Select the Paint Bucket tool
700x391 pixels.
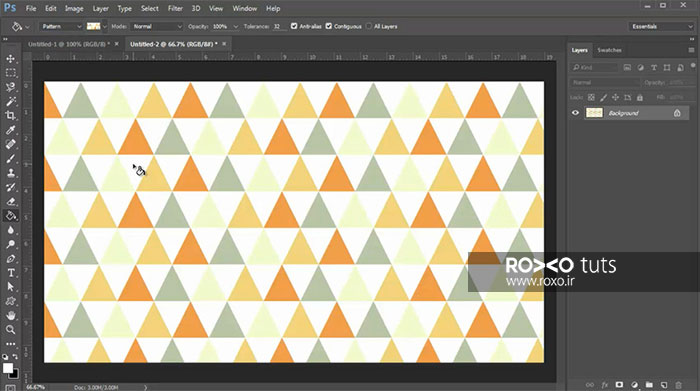[x=10, y=216]
